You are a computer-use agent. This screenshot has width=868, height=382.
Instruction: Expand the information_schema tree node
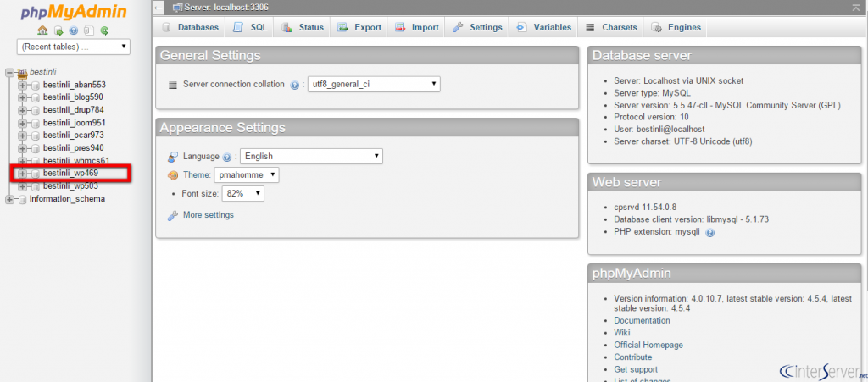point(9,199)
